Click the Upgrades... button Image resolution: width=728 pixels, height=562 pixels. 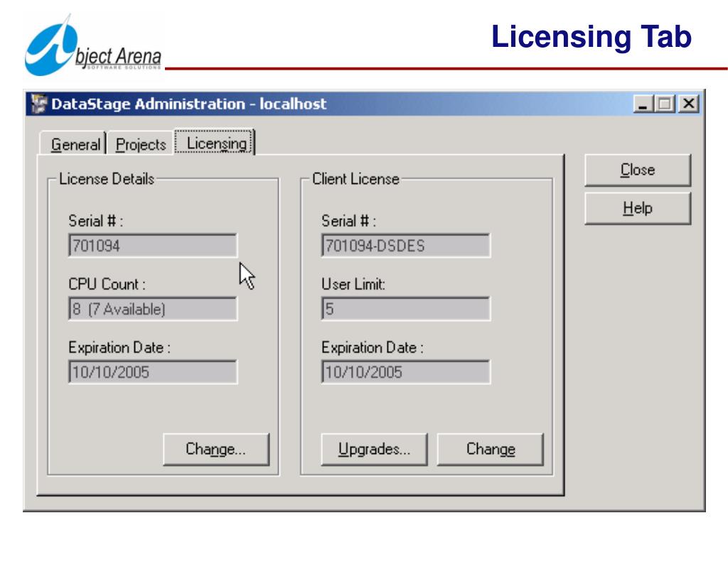374,449
